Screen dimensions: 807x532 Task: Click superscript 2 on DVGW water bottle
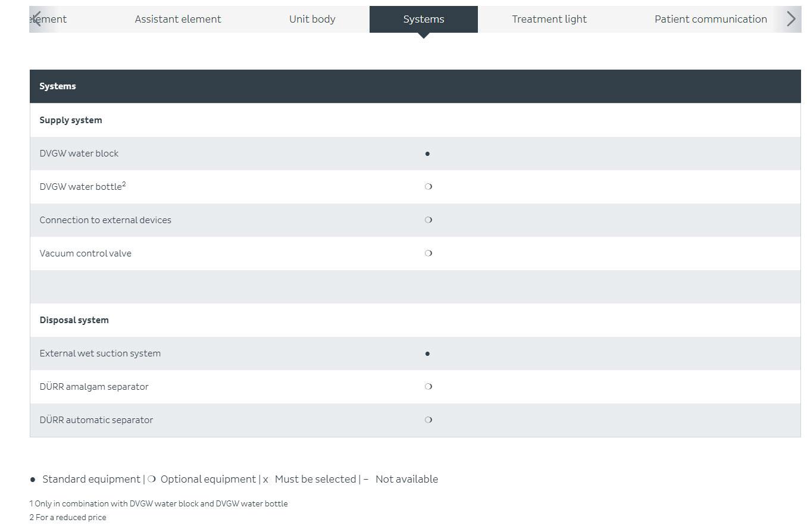(x=124, y=184)
